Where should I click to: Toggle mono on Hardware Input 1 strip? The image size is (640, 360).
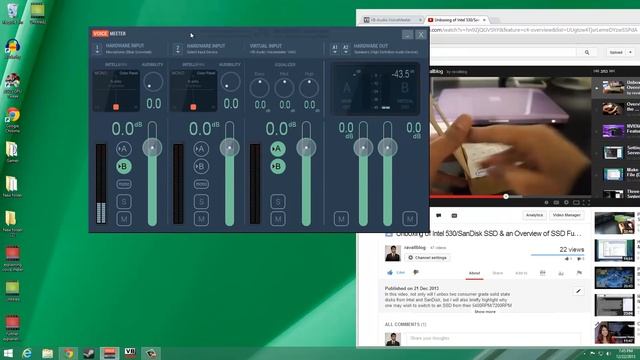pos(124,184)
